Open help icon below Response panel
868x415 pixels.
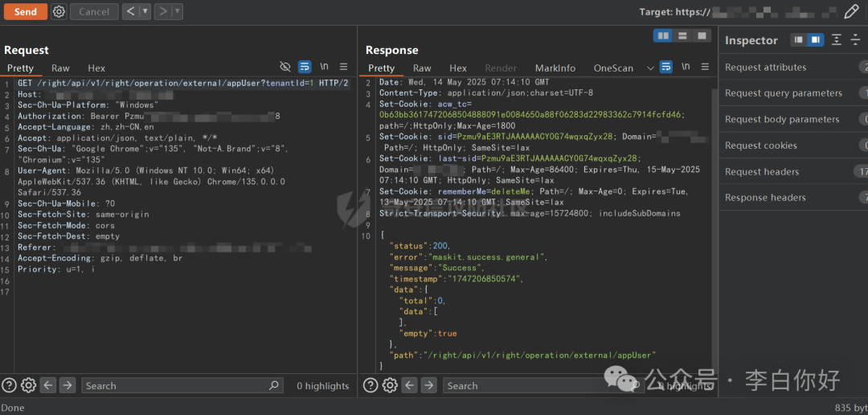point(371,385)
